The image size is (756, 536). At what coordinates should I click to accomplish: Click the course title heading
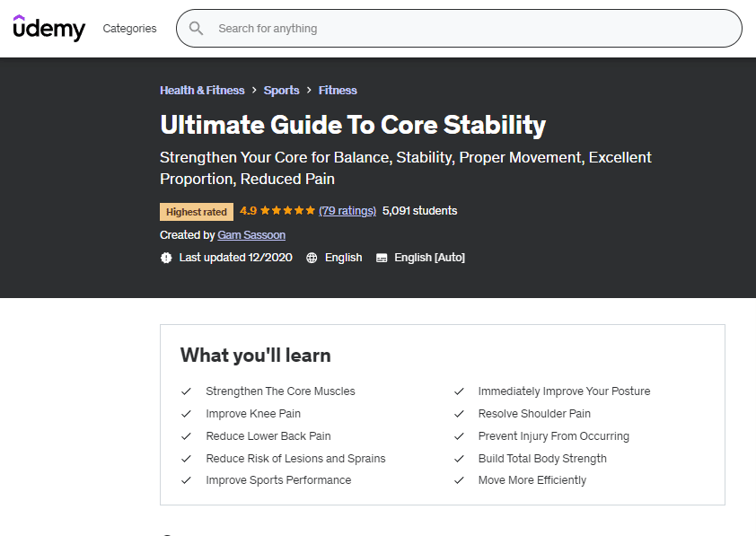353,125
